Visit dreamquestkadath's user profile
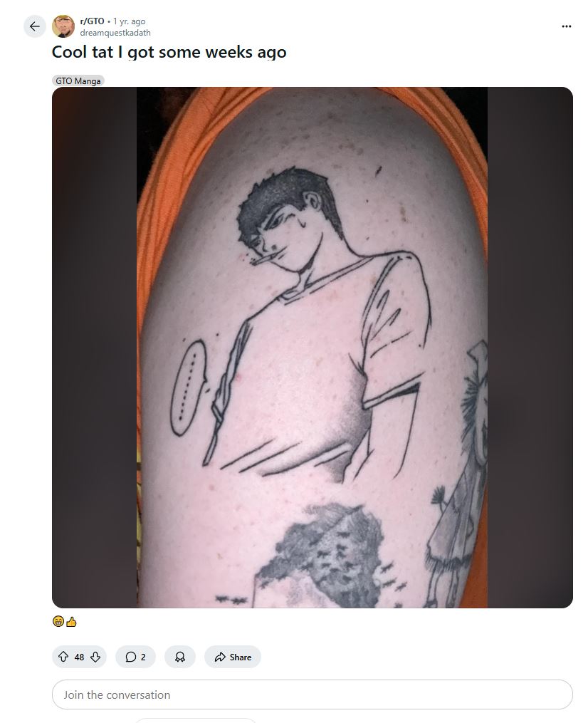This screenshot has height=723, width=588. [115, 33]
